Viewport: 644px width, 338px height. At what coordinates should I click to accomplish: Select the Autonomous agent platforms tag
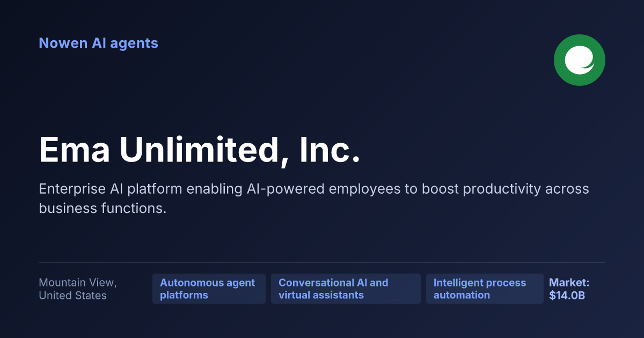coord(209,289)
